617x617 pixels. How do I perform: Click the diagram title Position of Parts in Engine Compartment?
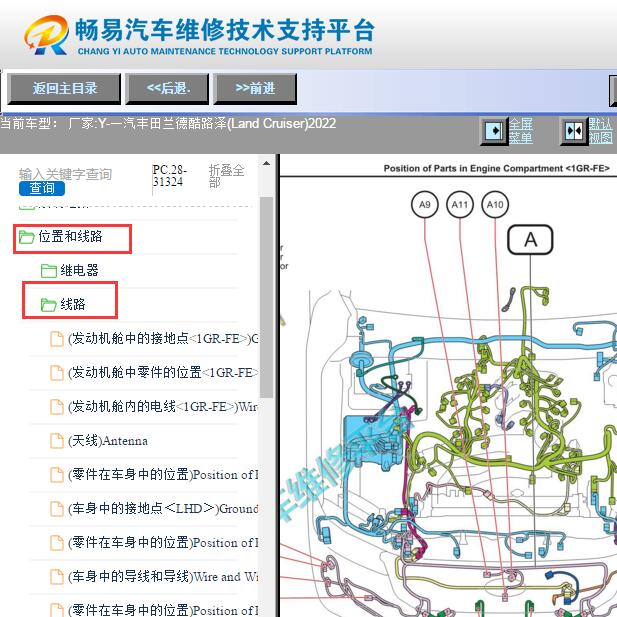point(496,168)
